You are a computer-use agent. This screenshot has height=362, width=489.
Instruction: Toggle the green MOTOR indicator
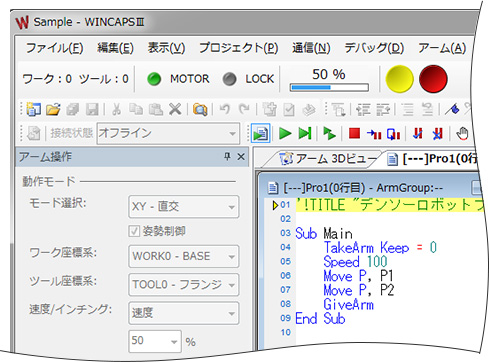click(154, 79)
